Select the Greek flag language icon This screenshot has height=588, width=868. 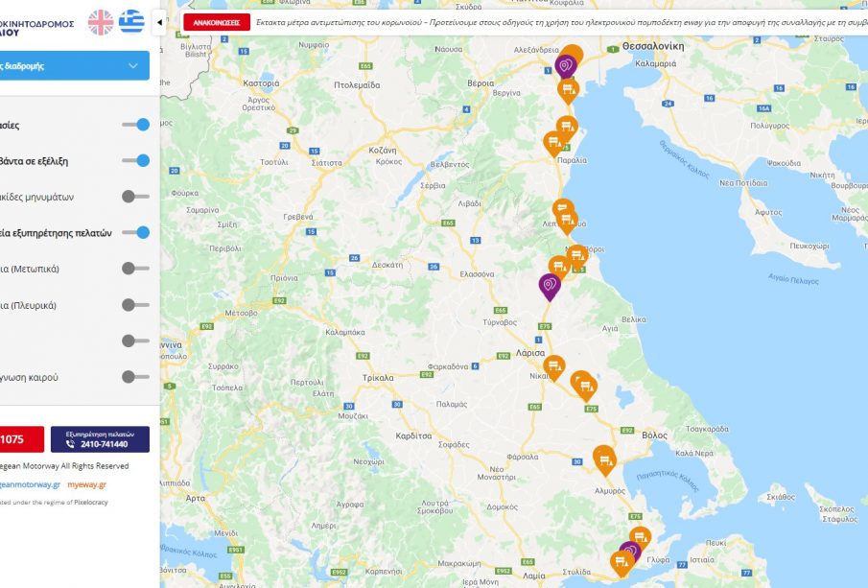131,22
